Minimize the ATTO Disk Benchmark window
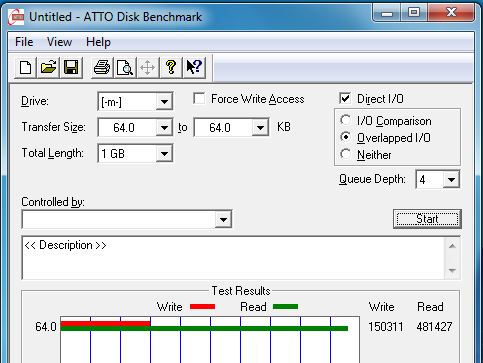Image resolution: width=483 pixels, height=363 pixels. click(387, 13)
